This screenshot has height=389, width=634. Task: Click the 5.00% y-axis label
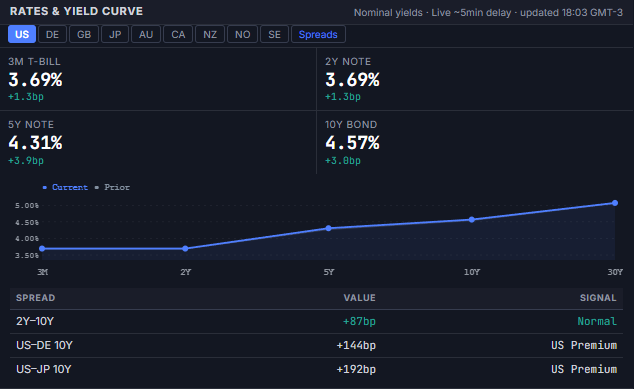tap(27, 206)
